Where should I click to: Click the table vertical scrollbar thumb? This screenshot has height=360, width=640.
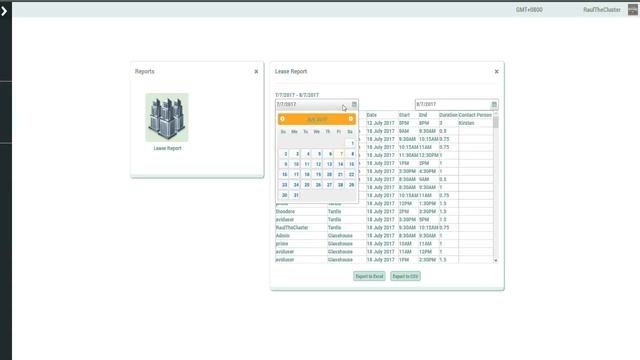[496, 122]
